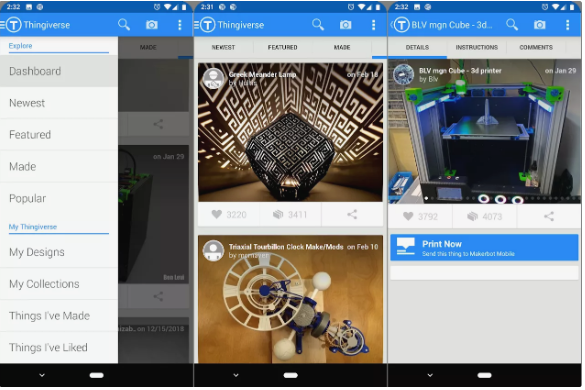Share the Greek Meander Lamp post

[x=352, y=215]
